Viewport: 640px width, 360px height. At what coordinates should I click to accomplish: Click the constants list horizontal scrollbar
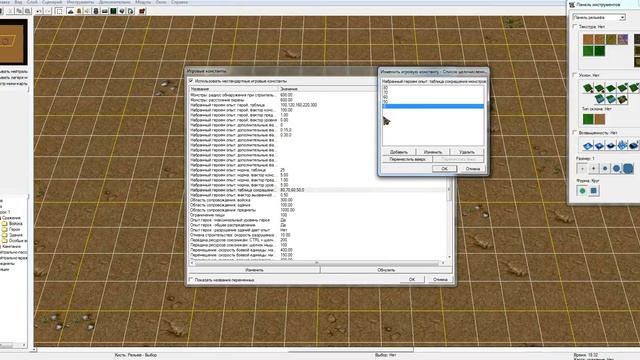[318, 262]
